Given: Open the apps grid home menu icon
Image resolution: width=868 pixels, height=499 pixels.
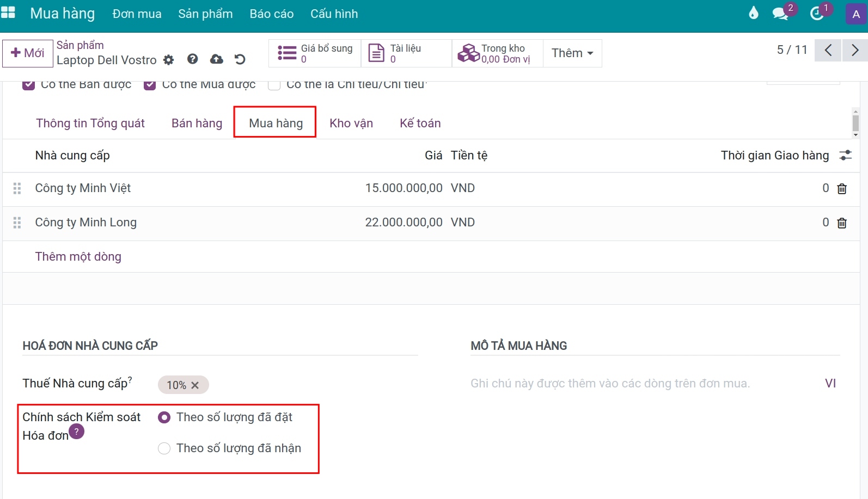Looking at the screenshot, I should 8,12.
